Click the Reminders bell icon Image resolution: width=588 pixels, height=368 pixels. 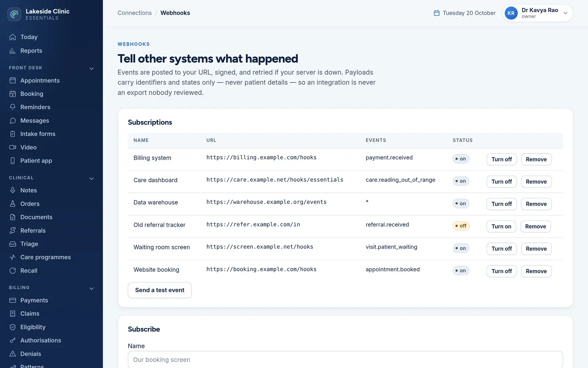12,107
